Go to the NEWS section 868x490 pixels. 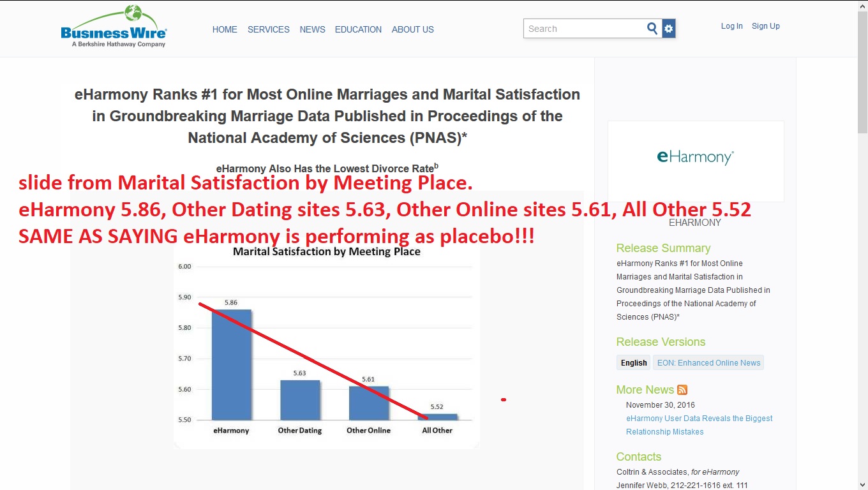coord(313,29)
